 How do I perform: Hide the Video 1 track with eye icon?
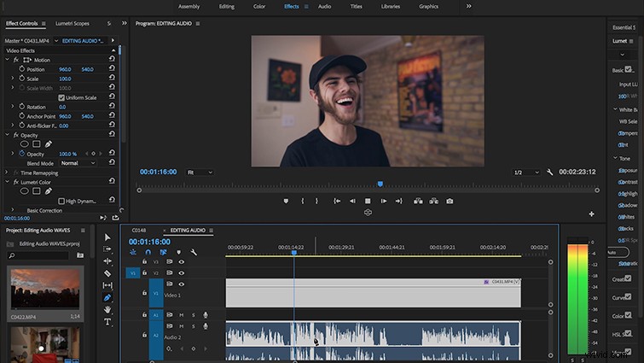tap(181, 284)
